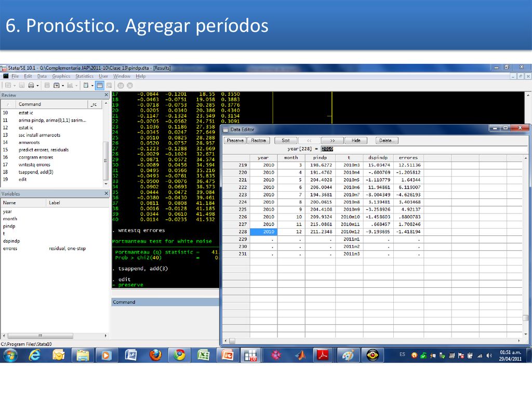Open Windows Media Player taskbar icon
532x399 pixels.
(x=106, y=355)
